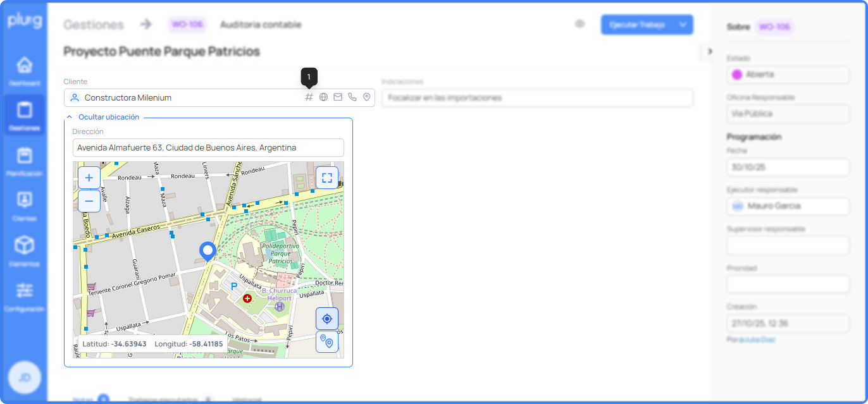The image size is (868, 404).
Task: Click the back arrow next to Gestiones
Action: (x=146, y=24)
